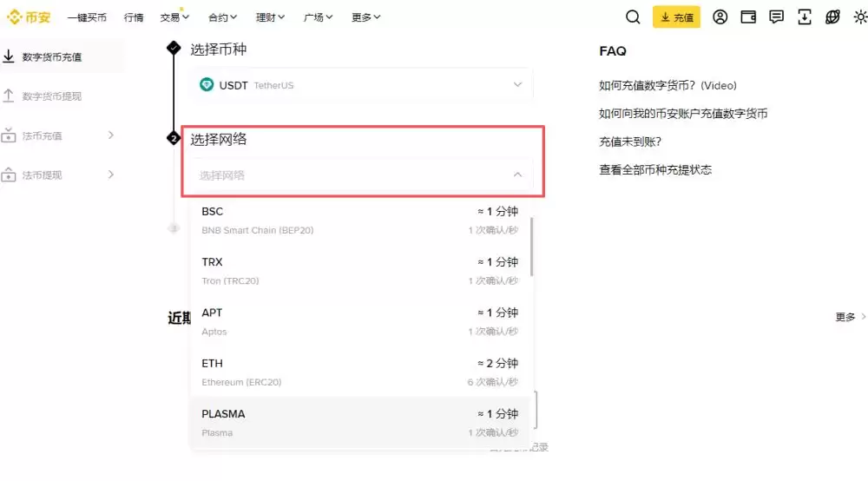This screenshot has width=868, height=481.
Task: Choose the PLASMA network option
Action: click(360, 423)
